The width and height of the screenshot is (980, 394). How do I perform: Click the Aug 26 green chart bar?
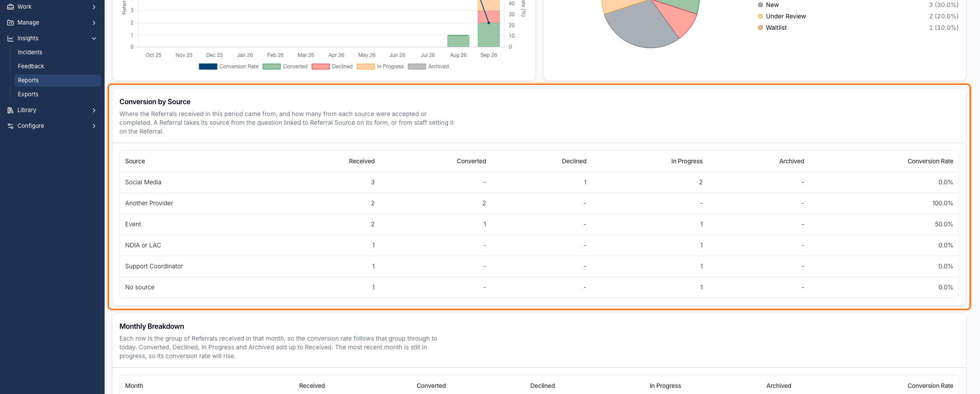point(458,41)
